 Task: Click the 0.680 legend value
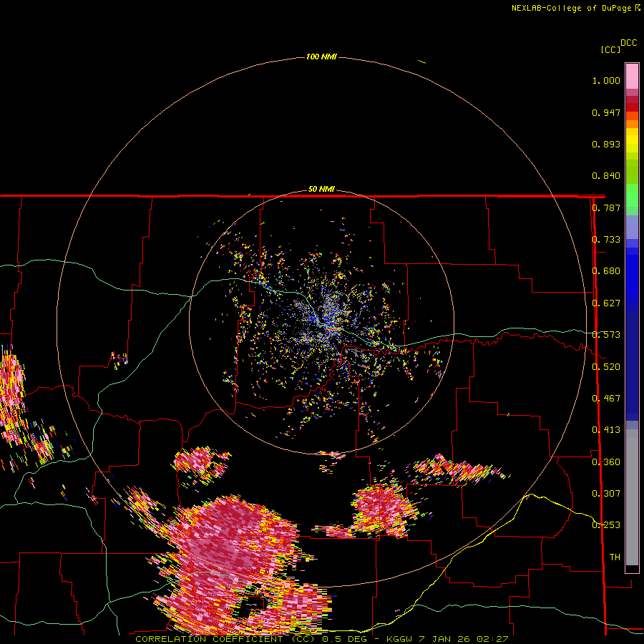tap(606, 271)
